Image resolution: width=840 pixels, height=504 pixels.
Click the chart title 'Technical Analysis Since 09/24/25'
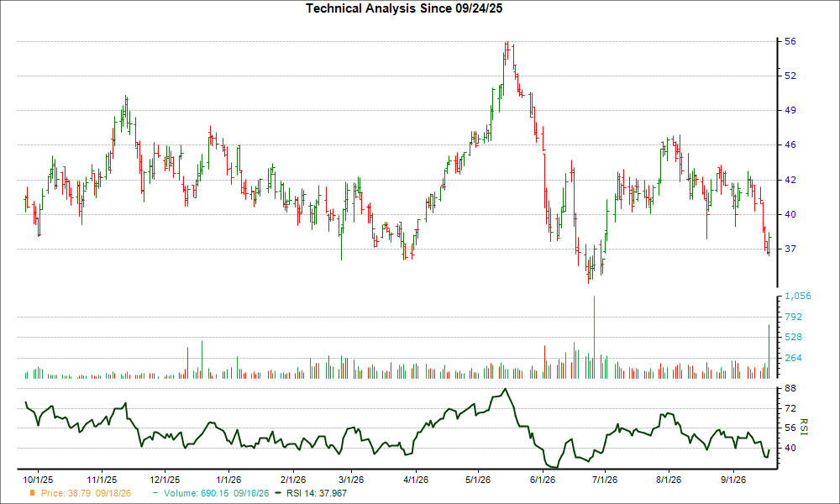pos(404,8)
